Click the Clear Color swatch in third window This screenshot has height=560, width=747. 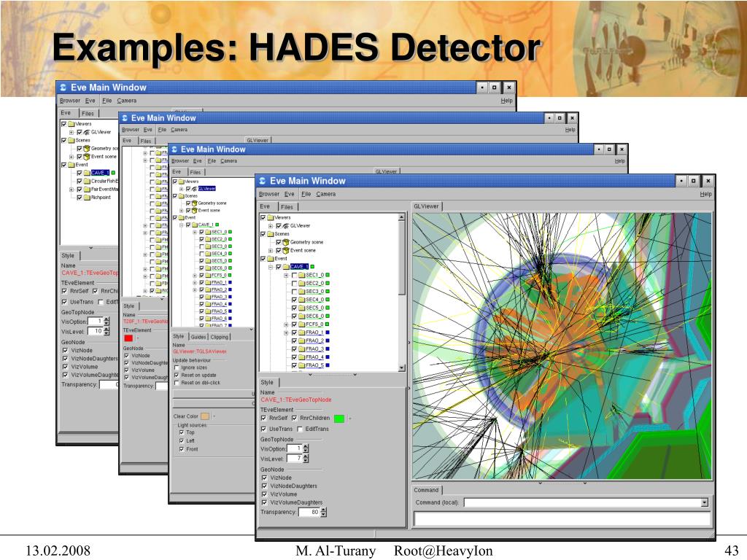[205, 416]
